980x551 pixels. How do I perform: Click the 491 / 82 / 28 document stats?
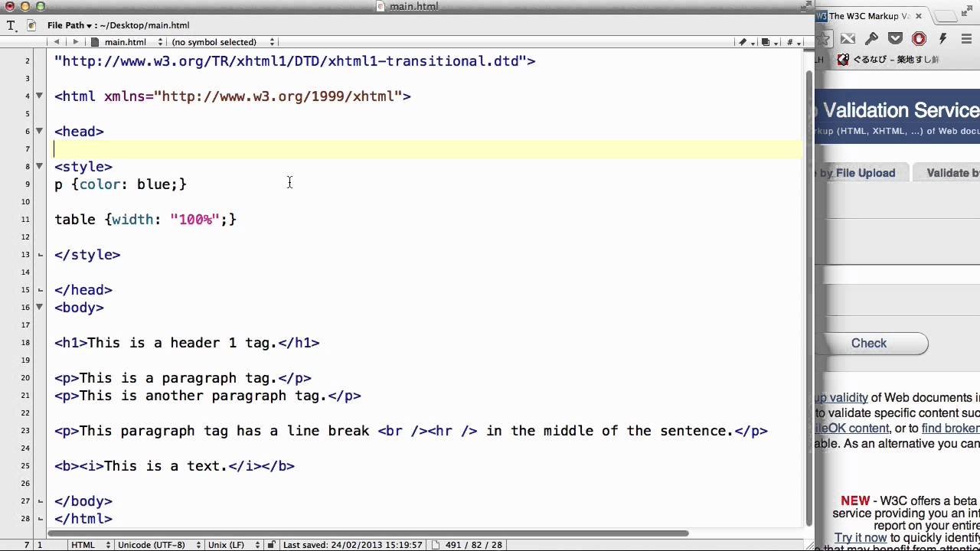point(473,545)
